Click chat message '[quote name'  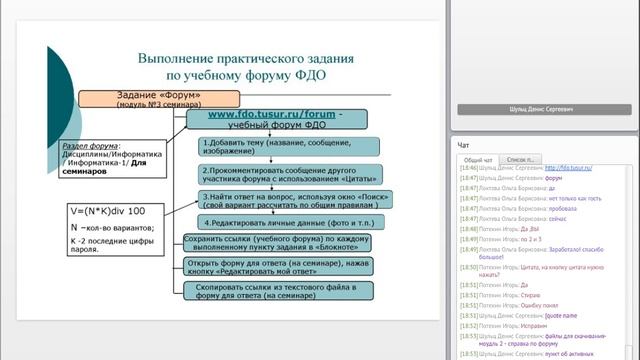(561, 316)
